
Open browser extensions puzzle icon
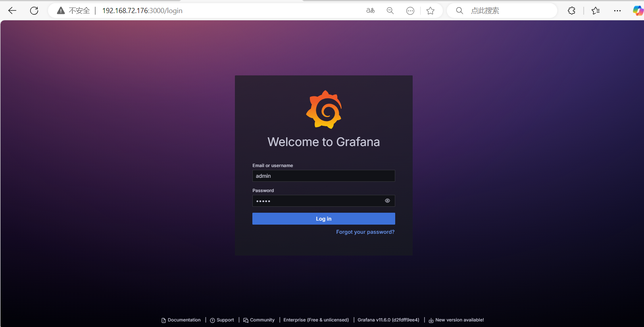pyautogui.click(x=572, y=11)
